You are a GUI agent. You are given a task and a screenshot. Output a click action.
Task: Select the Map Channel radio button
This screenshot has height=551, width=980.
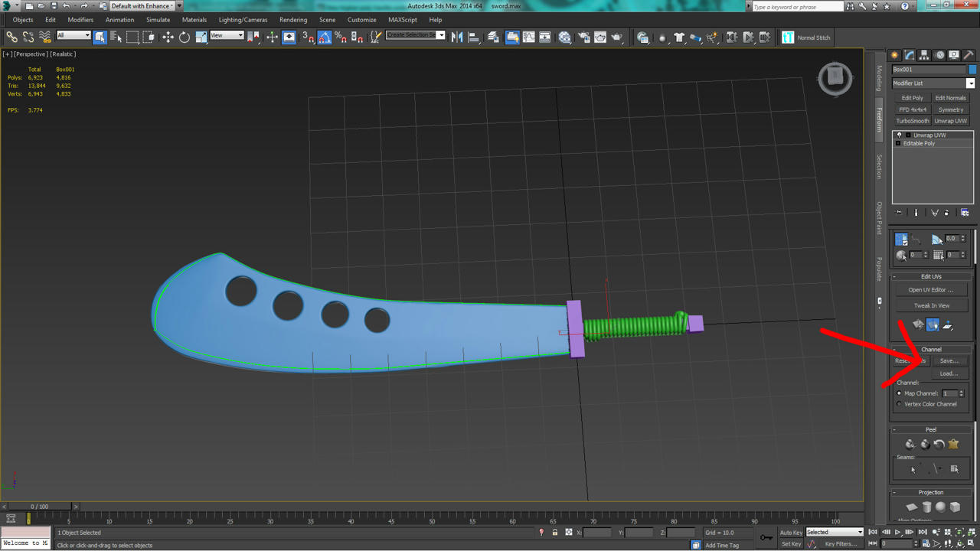(x=900, y=393)
